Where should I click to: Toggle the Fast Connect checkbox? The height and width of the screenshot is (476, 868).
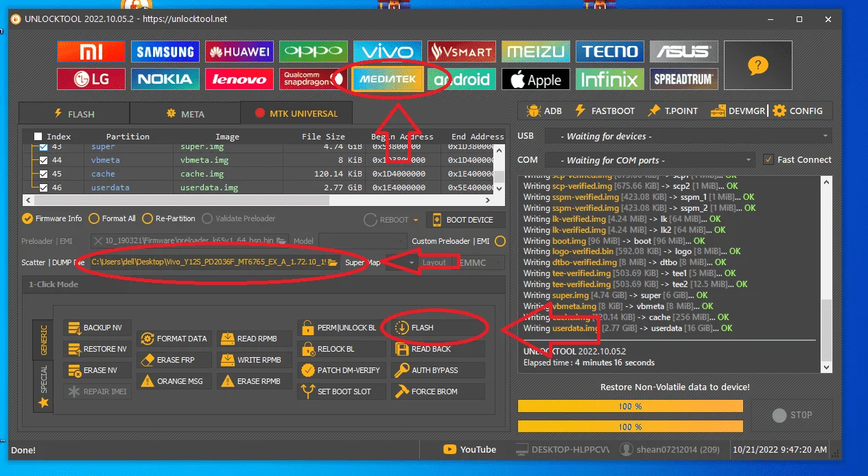pos(769,159)
